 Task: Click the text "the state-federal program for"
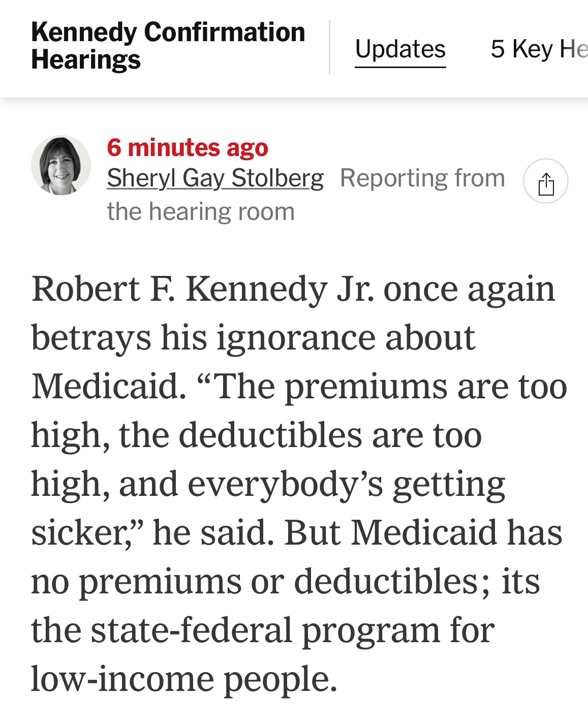click(x=262, y=630)
